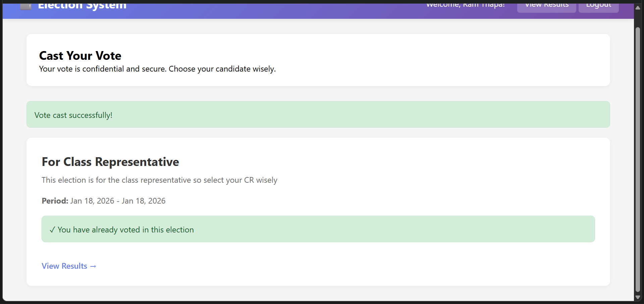Screen dimensions: 644x304
Task: Click the vertical scrollbar thumb
Action: 638,158
